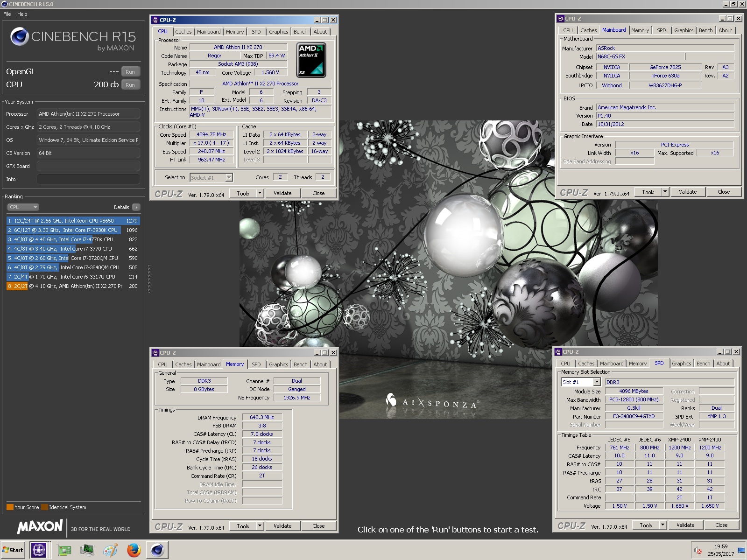This screenshot has height=560, width=747.
Task: Launch Firefox from the taskbar
Action: click(x=134, y=550)
